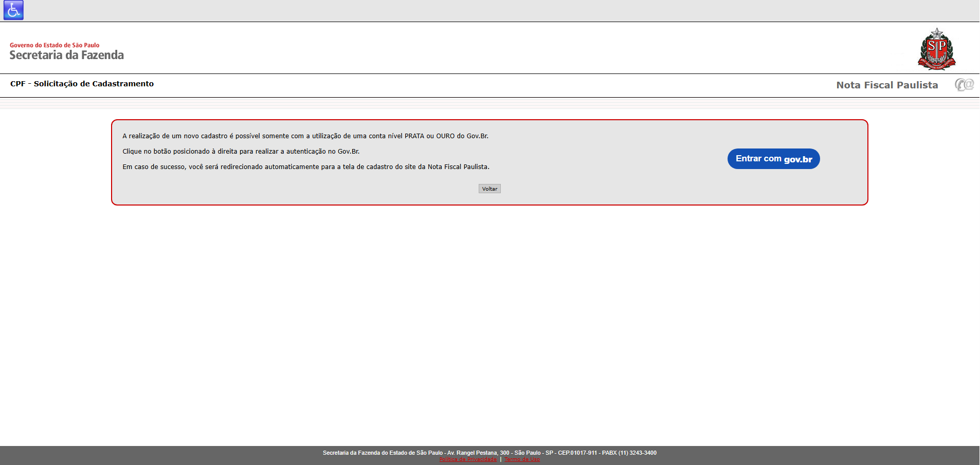This screenshot has width=980, height=465.
Task: Click the CPF - Solicitação de Cadastramento heading
Action: pyautogui.click(x=82, y=84)
